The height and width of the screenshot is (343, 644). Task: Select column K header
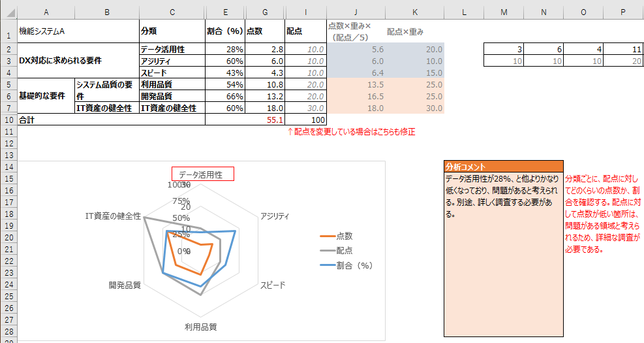click(415, 12)
